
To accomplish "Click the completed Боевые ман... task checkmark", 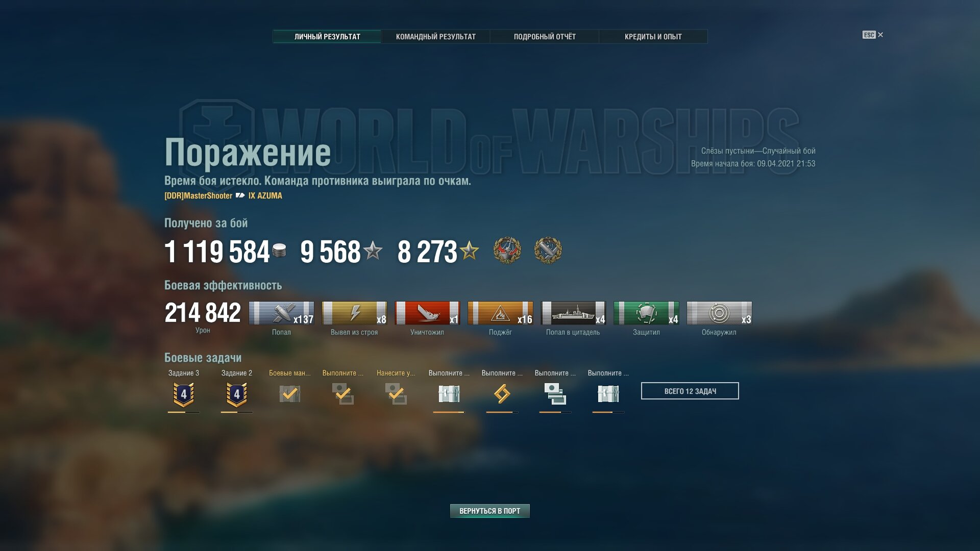I will tap(290, 394).
